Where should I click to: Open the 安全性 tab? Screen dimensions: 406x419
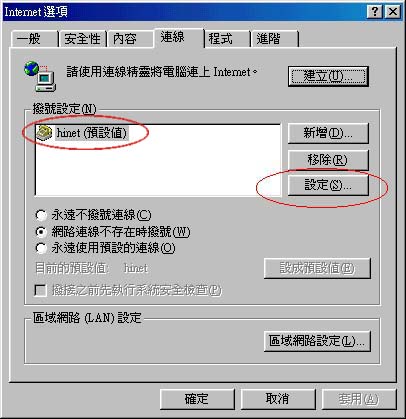point(83,39)
